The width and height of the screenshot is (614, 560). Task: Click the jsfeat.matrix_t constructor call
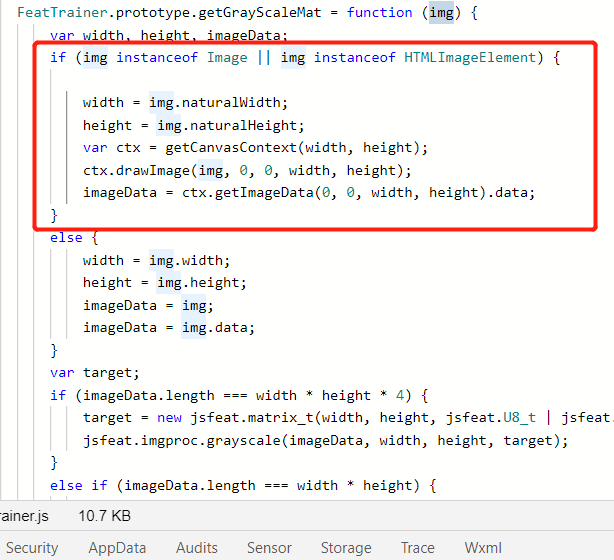click(251, 417)
